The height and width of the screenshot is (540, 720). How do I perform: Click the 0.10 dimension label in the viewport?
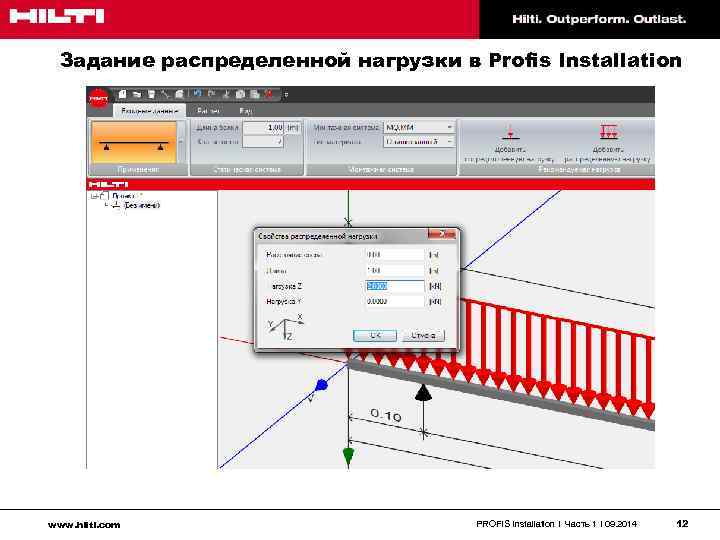[386, 415]
